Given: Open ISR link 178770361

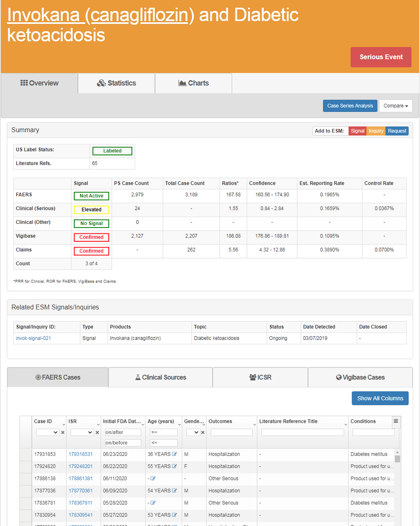Looking at the screenshot, I should click(81, 491).
